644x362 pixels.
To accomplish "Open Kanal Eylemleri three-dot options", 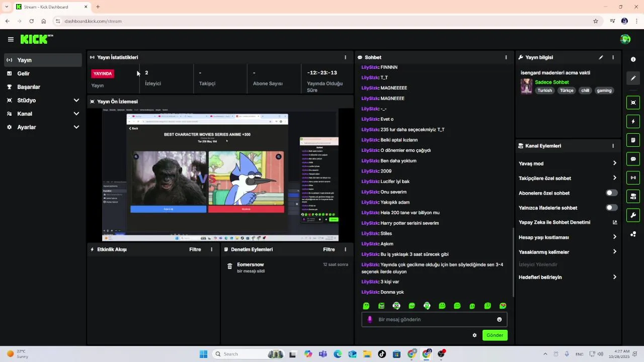I will click(x=613, y=146).
